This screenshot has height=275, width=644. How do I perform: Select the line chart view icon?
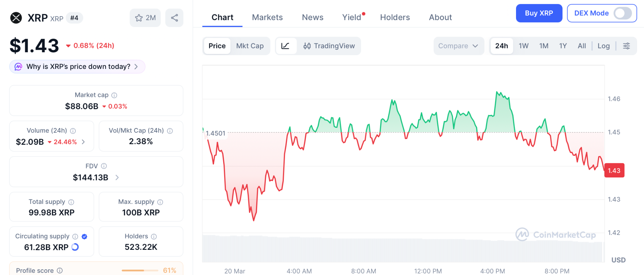(286, 46)
